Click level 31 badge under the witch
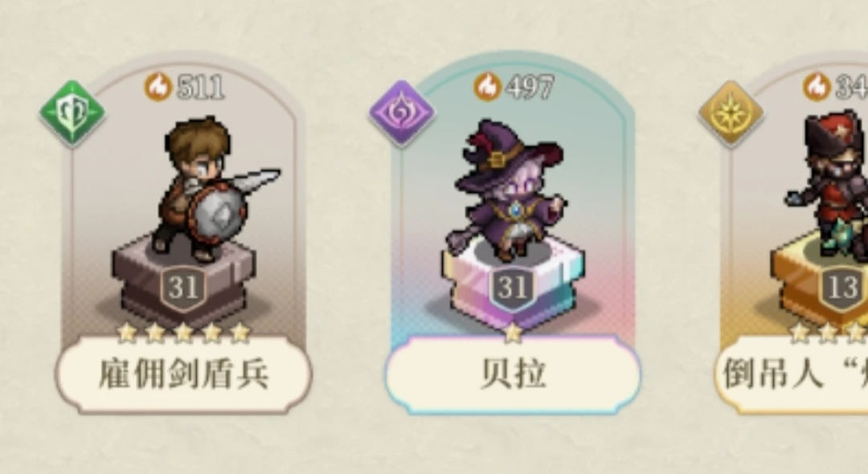This screenshot has height=474, width=868. (x=512, y=288)
